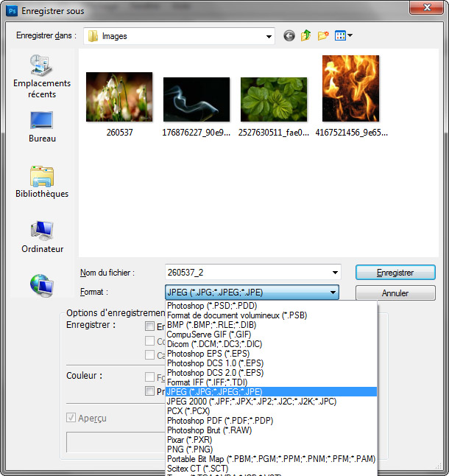449x476 pixels.
Task: Close the Enregistrer sous dialog
Action: [x=427, y=7]
